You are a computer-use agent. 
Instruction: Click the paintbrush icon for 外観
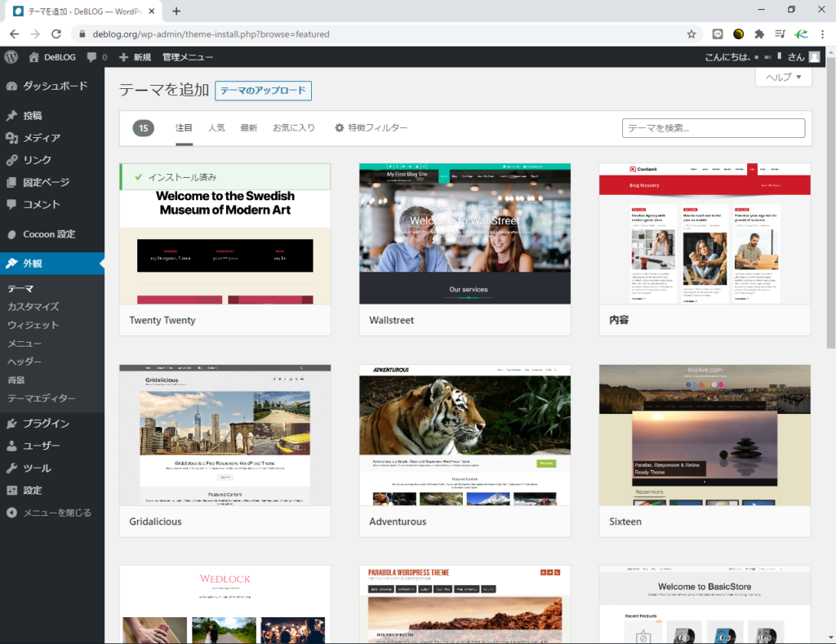[x=11, y=264]
